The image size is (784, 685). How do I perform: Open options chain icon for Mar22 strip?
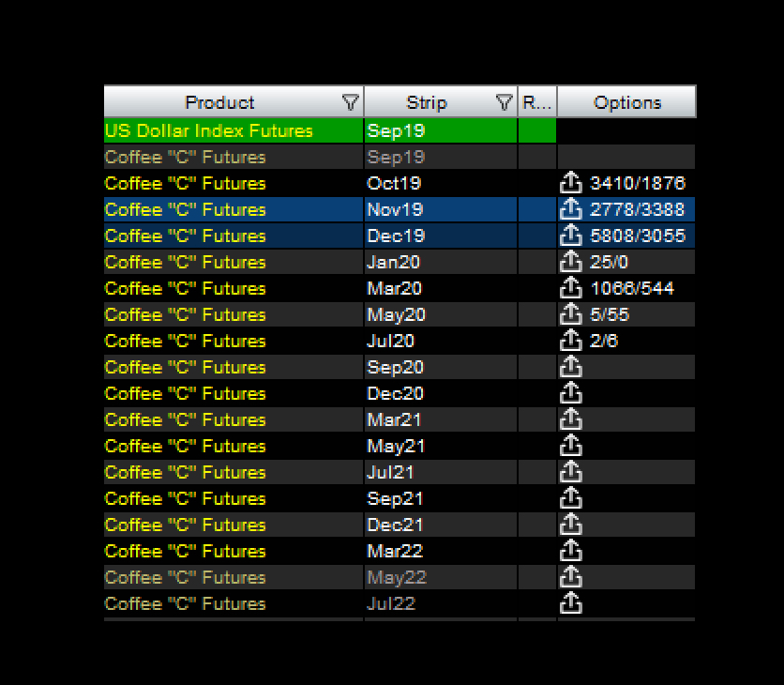570,551
